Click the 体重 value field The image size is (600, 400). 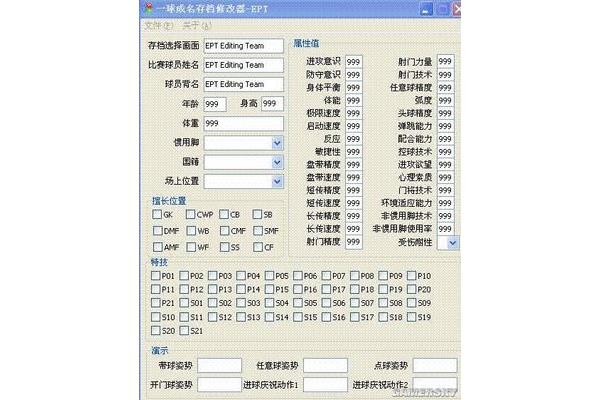tap(243, 123)
